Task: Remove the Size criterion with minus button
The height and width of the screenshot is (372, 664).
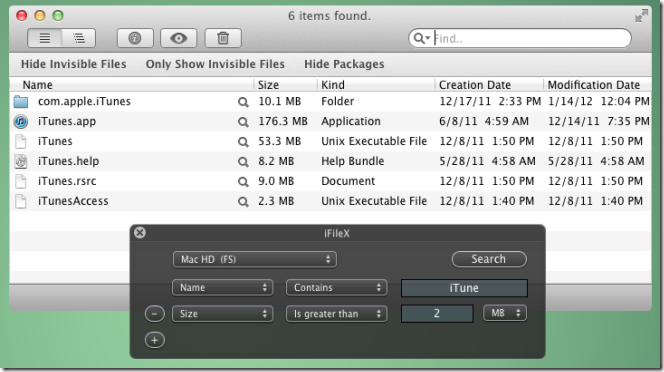Action: click(155, 314)
